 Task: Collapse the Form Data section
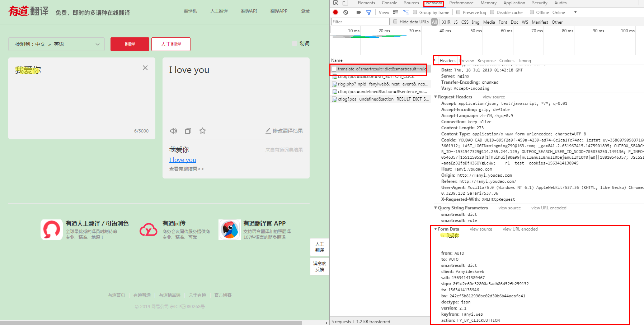point(436,229)
